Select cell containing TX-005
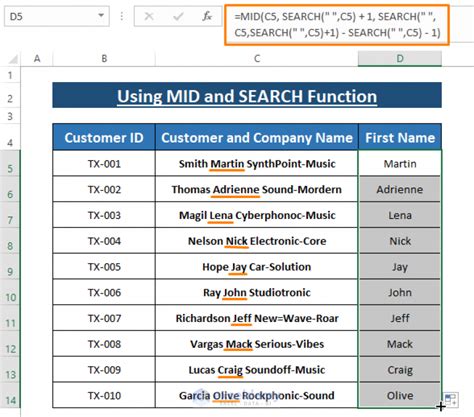The height and width of the screenshot is (417, 474). coord(104,267)
